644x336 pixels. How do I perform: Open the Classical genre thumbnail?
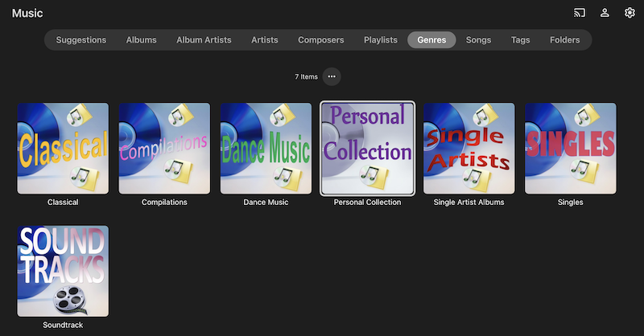(63, 149)
